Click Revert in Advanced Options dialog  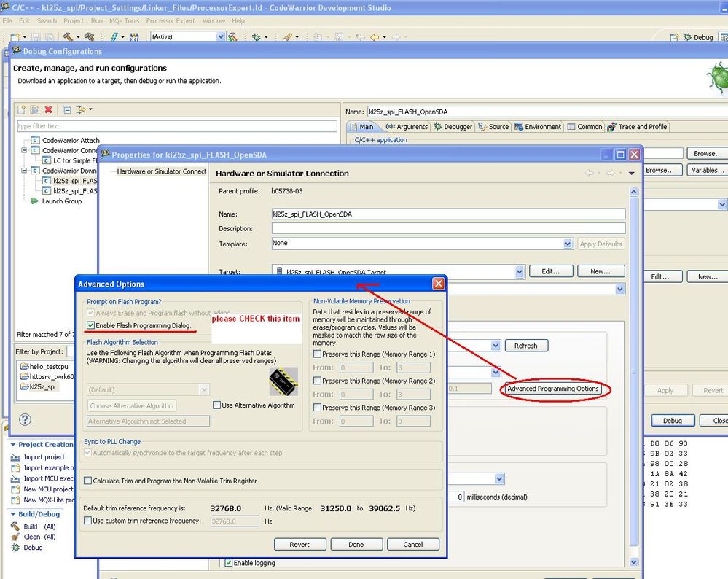pyautogui.click(x=300, y=544)
